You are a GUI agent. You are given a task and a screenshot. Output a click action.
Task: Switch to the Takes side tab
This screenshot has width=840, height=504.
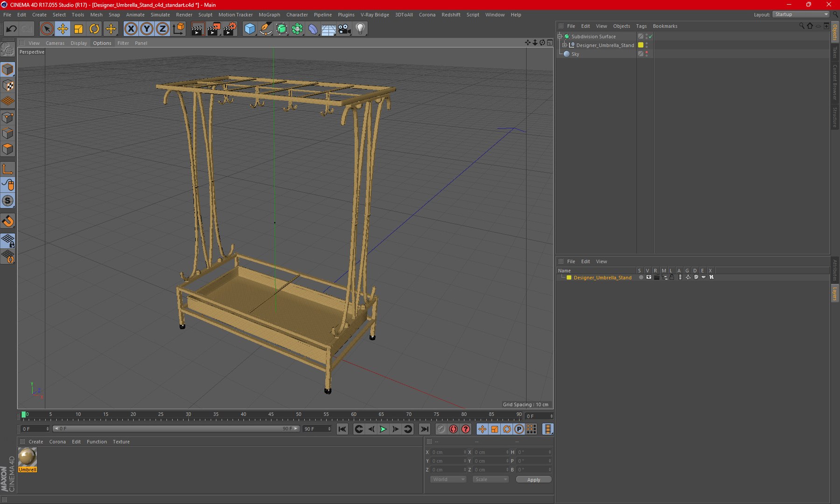(835, 52)
